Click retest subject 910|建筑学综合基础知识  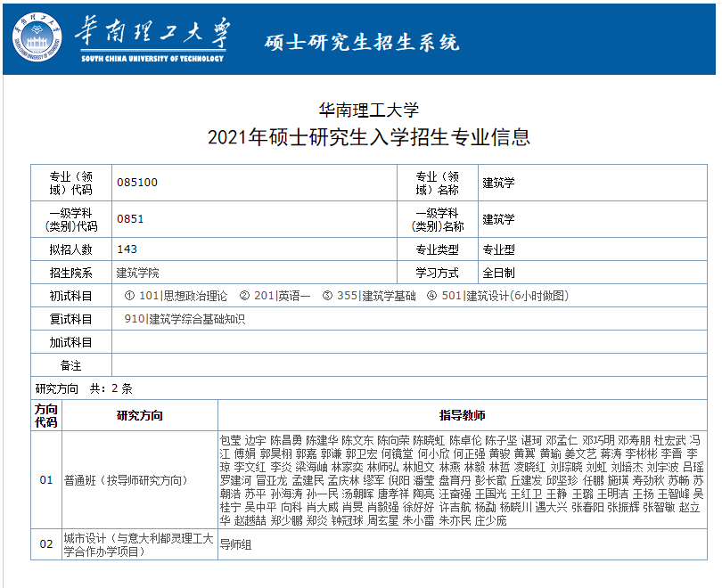pos(185,319)
